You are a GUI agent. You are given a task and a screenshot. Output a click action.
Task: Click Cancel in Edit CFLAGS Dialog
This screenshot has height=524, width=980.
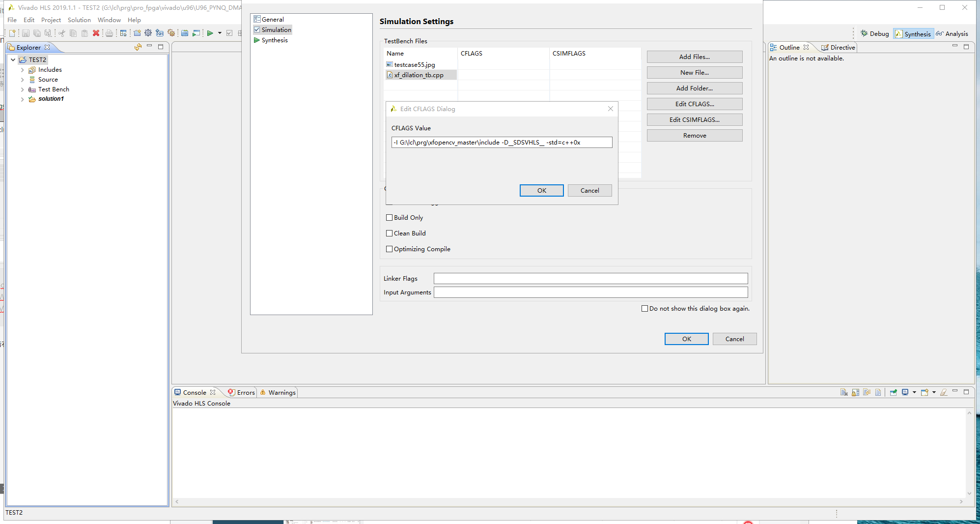click(x=589, y=190)
